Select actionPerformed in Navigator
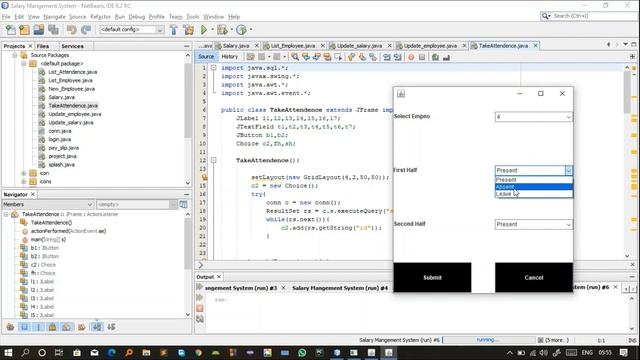Image resolution: width=640 pixels, height=360 pixels. (68, 231)
